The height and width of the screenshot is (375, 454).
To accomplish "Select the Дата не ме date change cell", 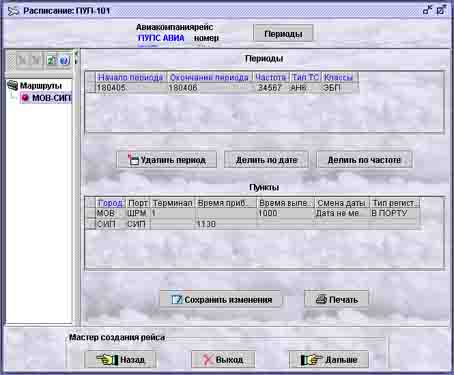I will tap(342, 213).
